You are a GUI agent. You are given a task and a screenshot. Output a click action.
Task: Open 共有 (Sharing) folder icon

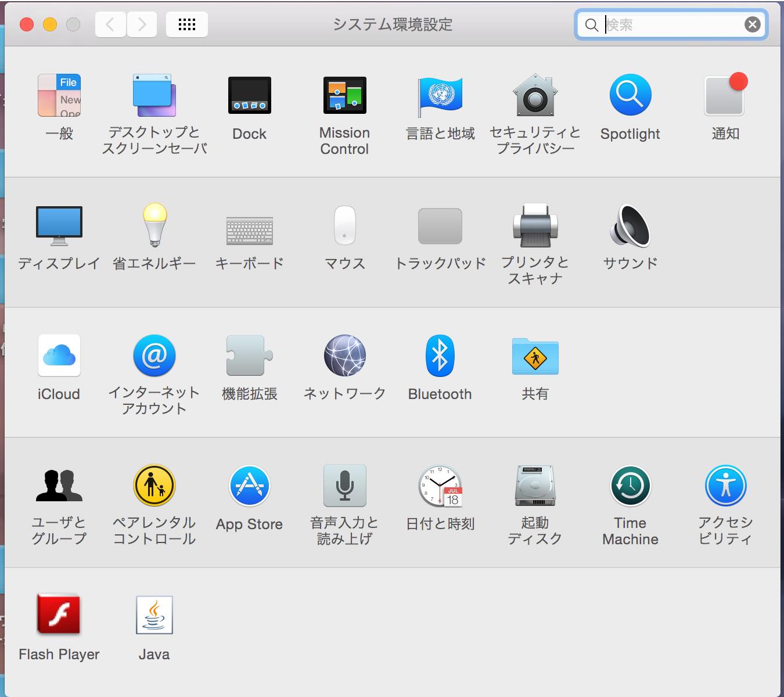point(535,356)
